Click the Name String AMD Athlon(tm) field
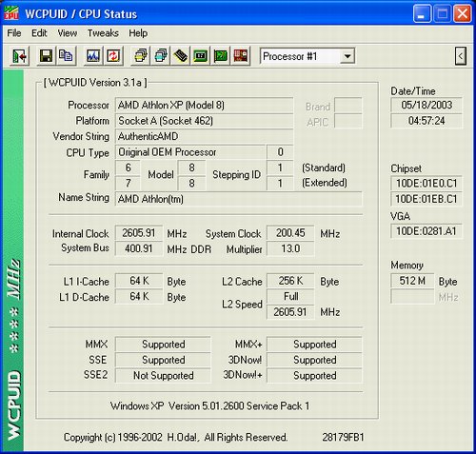This screenshot has width=476, height=454. (238, 199)
